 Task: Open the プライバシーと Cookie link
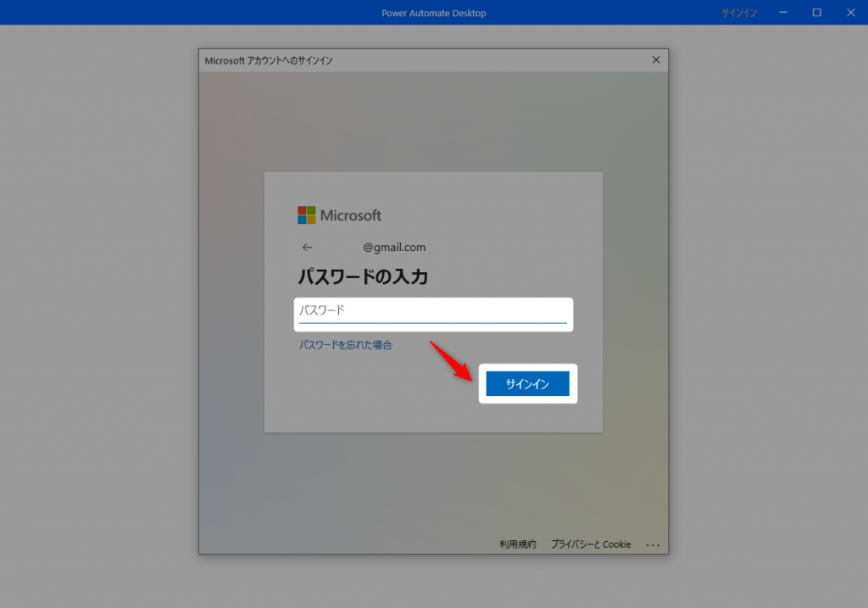point(591,544)
